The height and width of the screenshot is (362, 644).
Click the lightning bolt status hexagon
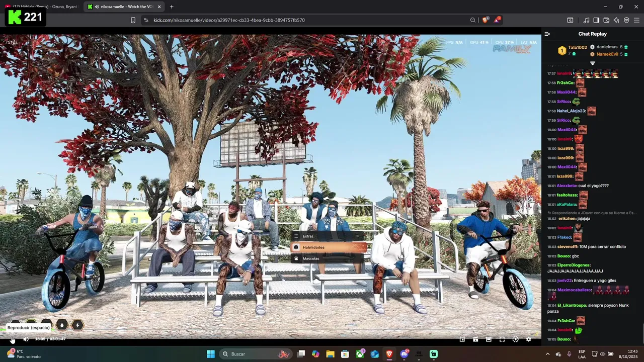77,325
